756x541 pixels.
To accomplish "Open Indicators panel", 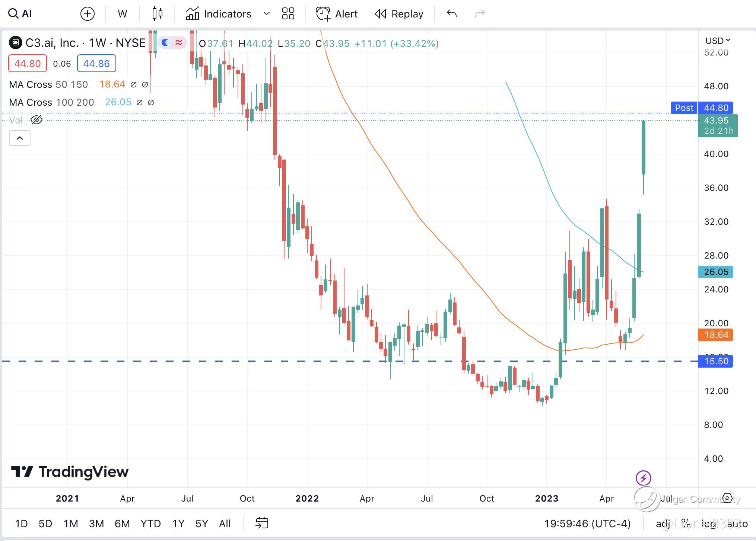I will [x=219, y=14].
